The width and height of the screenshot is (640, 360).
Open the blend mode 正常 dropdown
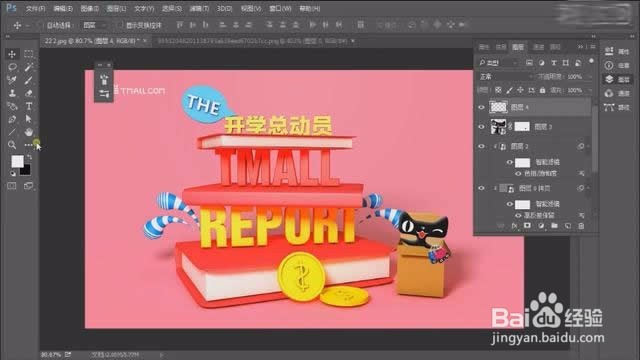pyautogui.click(x=505, y=76)
